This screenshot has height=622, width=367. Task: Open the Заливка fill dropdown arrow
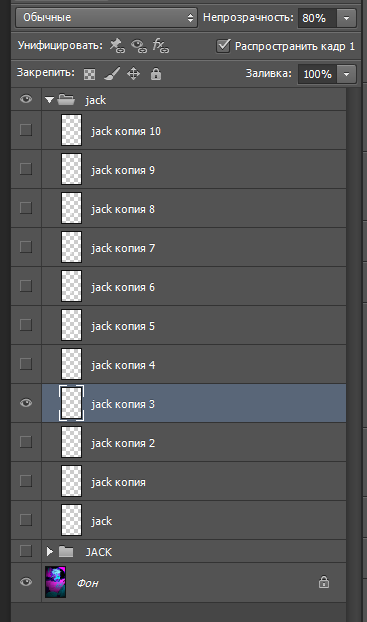346,74
